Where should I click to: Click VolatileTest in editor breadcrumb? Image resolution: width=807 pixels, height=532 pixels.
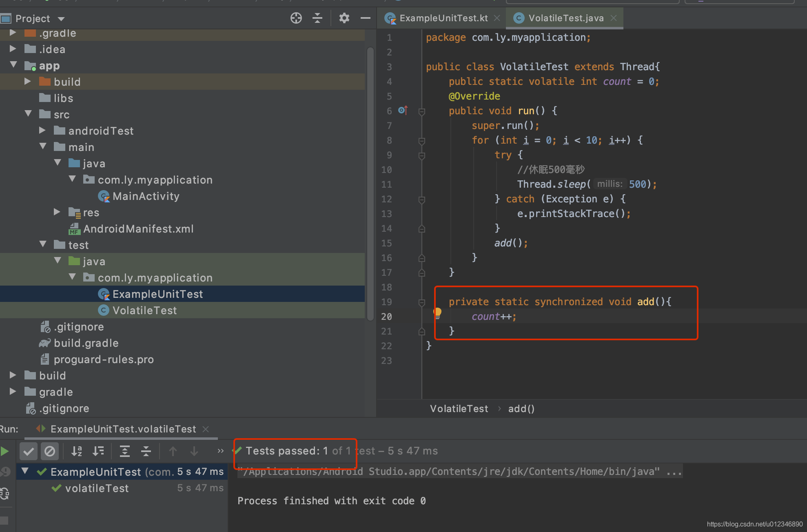pyautogui.click(x=459, y=409)
